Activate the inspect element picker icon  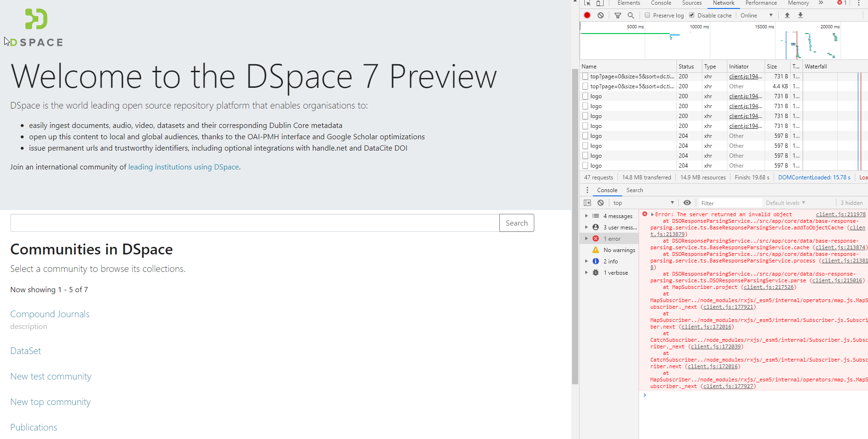[587, 3]
